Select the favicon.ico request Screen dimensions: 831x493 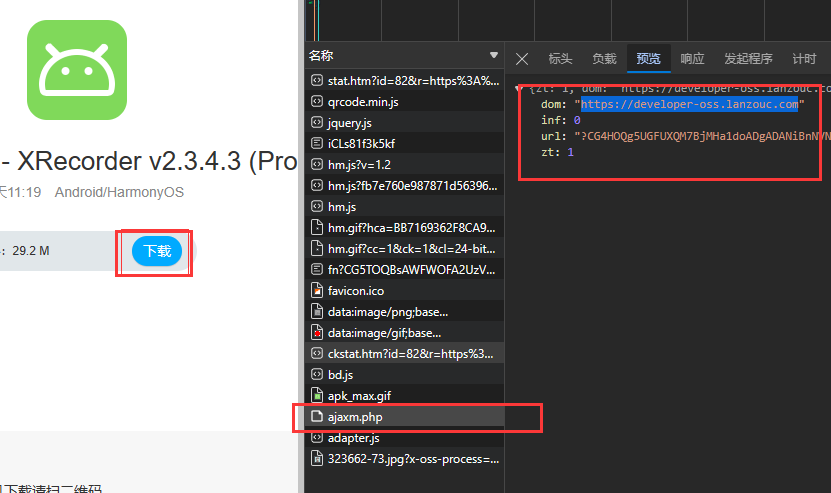(405, 290)
